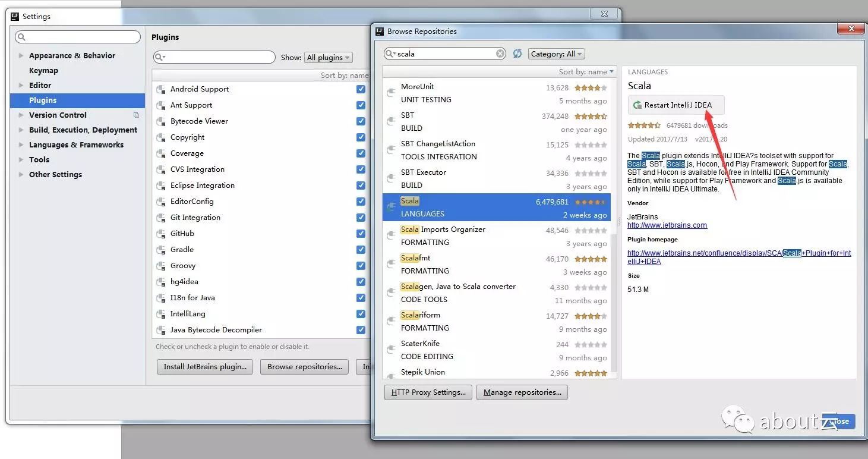Click the SBT ChangeListAction plugin icon

[391, 150]
